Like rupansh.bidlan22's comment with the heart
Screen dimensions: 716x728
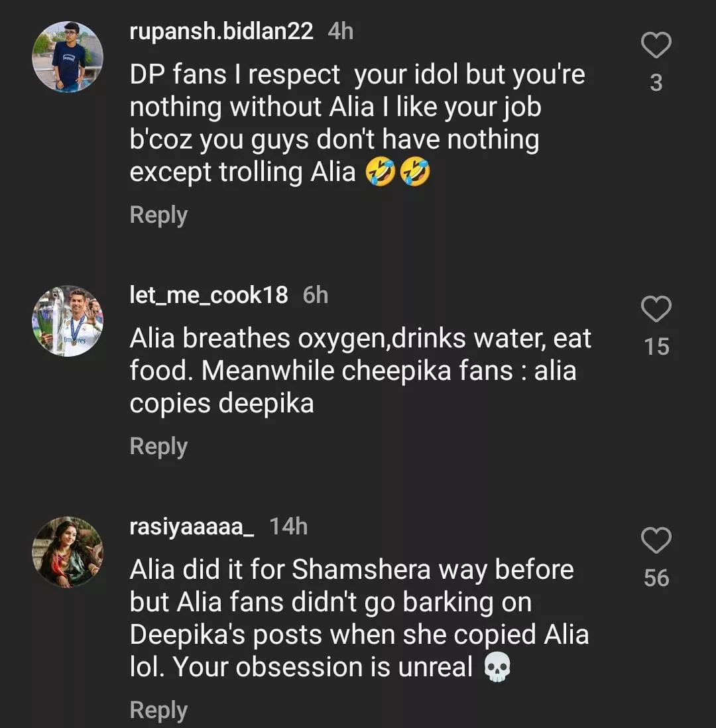656,46
